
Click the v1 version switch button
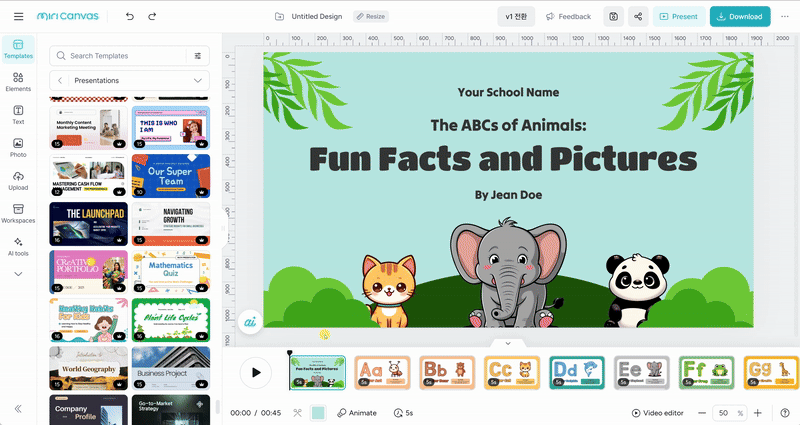[516, 16]
